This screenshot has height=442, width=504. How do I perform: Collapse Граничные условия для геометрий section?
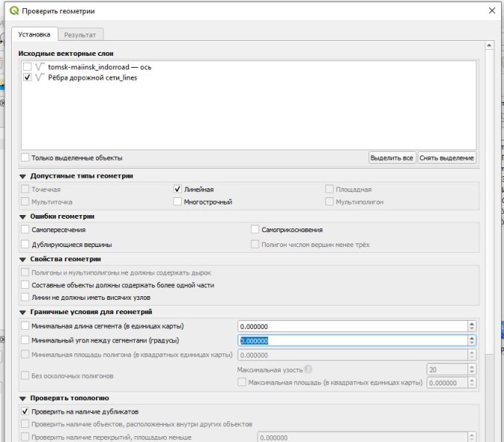22,312
